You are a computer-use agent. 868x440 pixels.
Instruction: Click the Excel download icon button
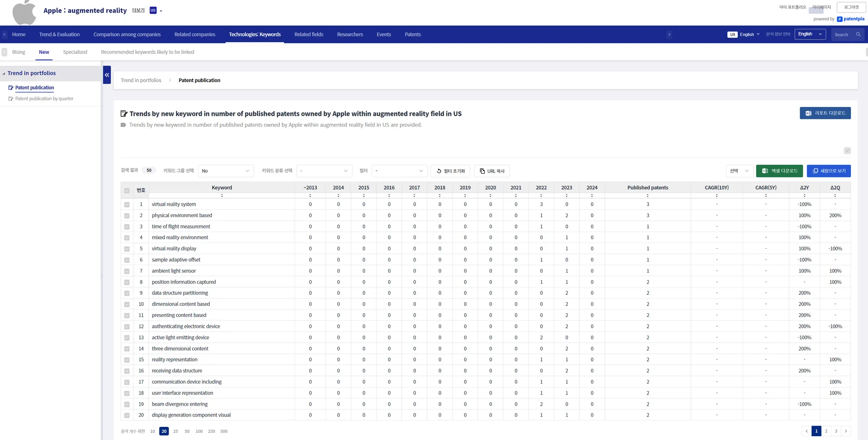[x=779, y=171]
